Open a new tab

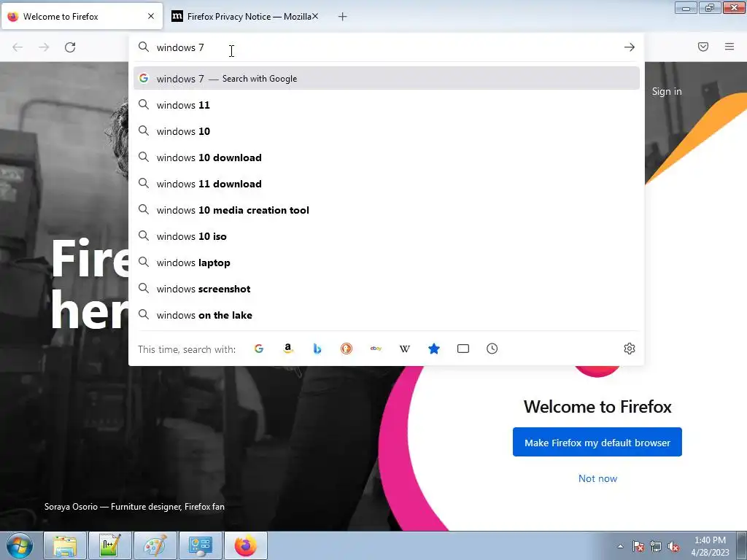[x=343, y=17]
